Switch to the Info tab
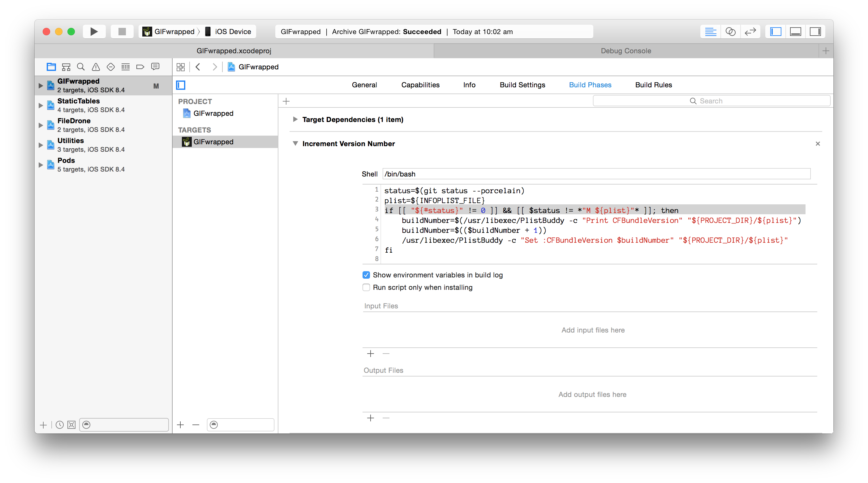This screenshot has height=483, width=868. click(469, 85)
